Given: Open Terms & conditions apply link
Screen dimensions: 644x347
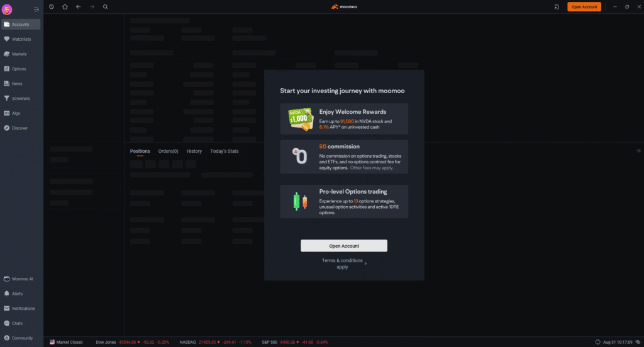Looking at the screenshot, I should [342, 263].
